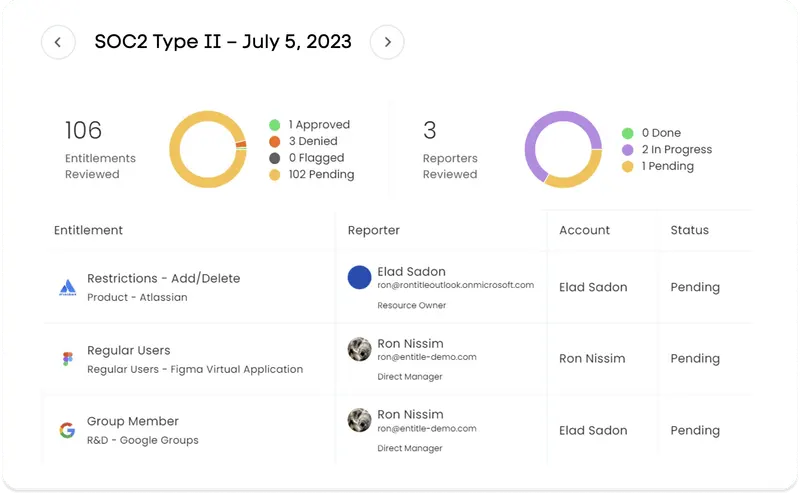Screen dimensions: 800x494
Task: Go to the next review with right chevron
Action: click(387, 42)
